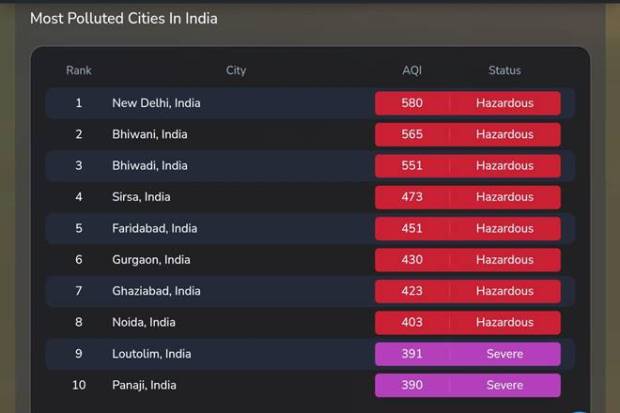Image resolution: width=620 pixels, height=413 pixels.
Task: Select Noida, India city name
Action: (x=143, y=322)
